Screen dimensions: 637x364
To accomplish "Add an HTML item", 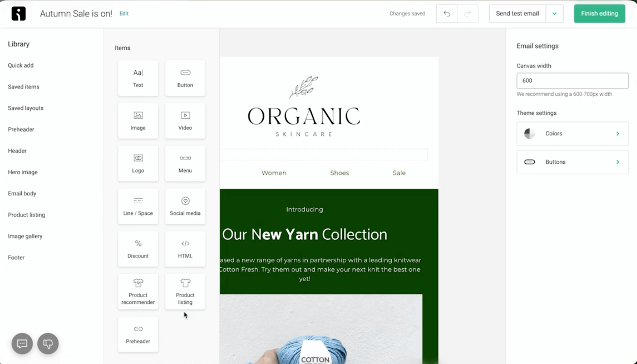I will 185,249.
